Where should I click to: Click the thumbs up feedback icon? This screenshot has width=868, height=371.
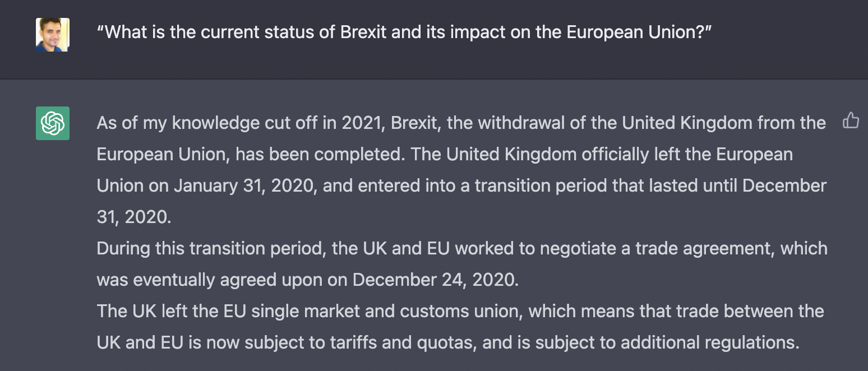pos(851,120)
